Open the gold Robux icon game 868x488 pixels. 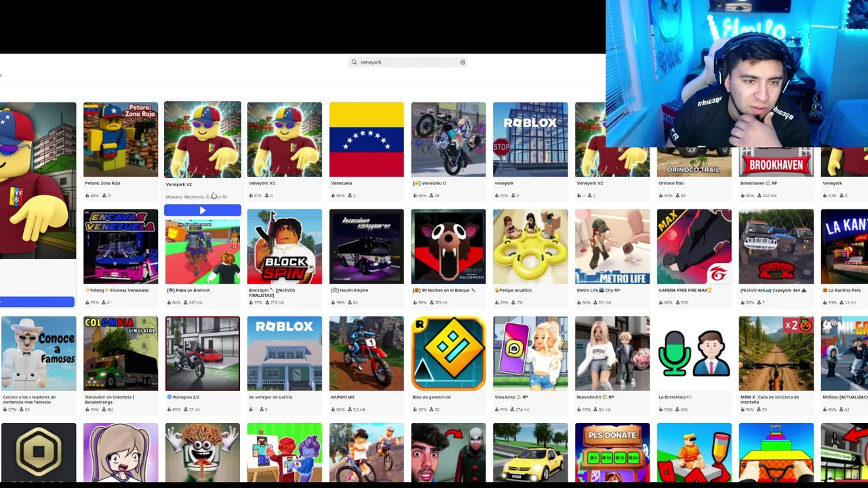point(39,453)
